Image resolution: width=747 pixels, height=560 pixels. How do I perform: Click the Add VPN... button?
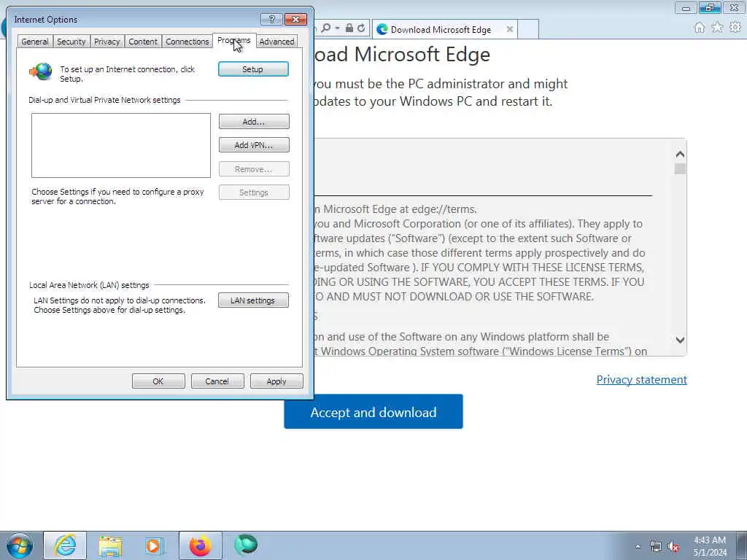point(254,145)
